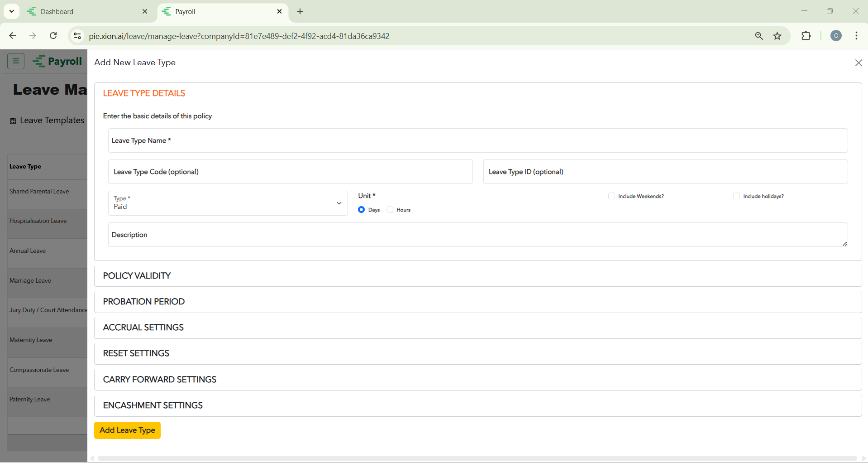Click the zoom magnifier icon in address bar
The image size is (868, 463).
point(759,36)
